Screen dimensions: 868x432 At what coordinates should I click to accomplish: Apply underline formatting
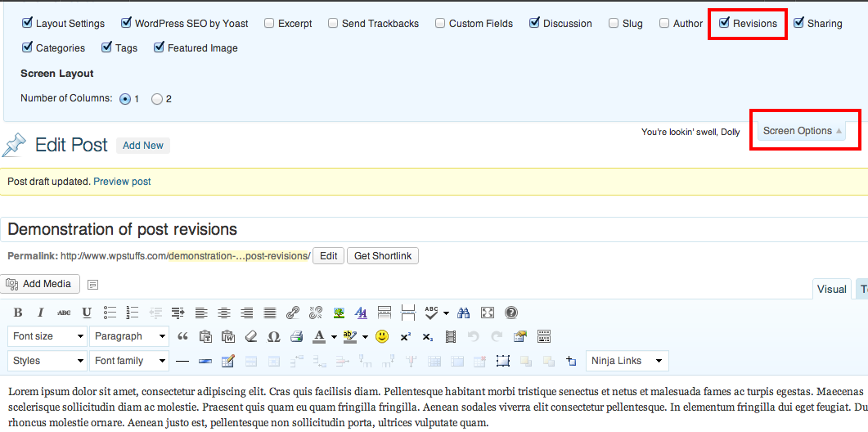click(x=87, y=313)
